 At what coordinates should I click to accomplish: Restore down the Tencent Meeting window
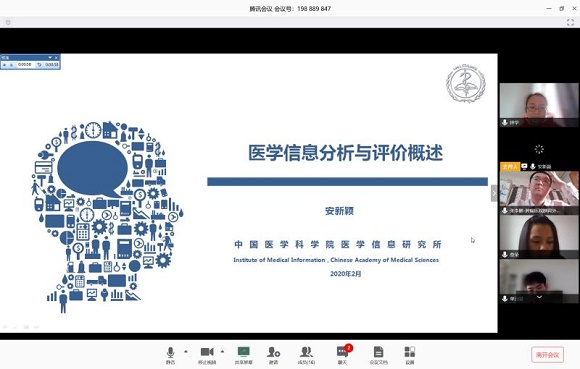pyautogui.click(x=562, y=8)
